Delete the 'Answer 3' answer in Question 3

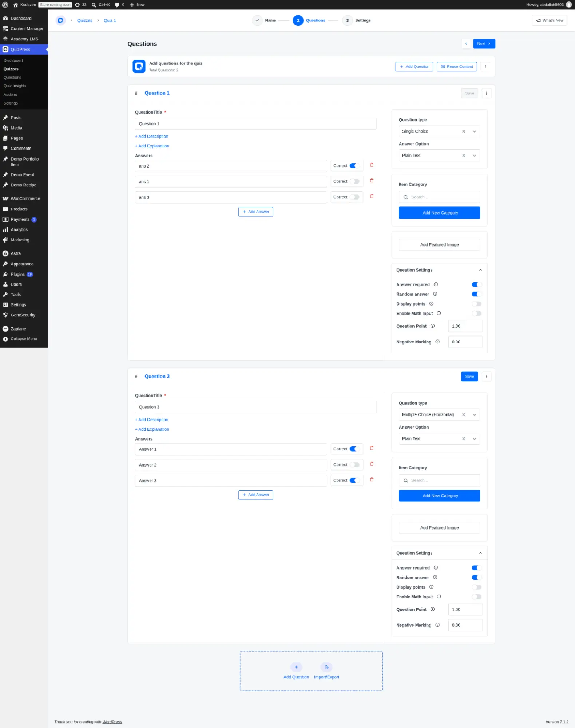point(372,480)
